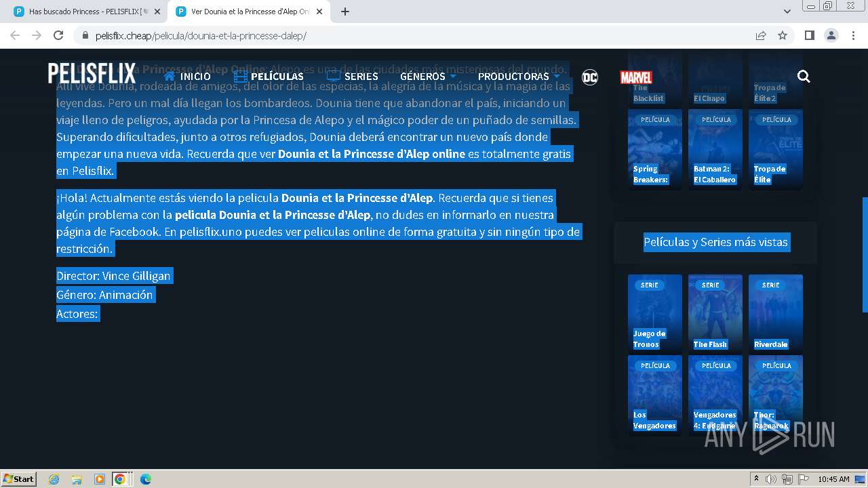Select the 'Ver Dounia et la Princesse' tab
The width and height of the screenshot is (868, 488).
pyautogui.click(x=248, y=12)
